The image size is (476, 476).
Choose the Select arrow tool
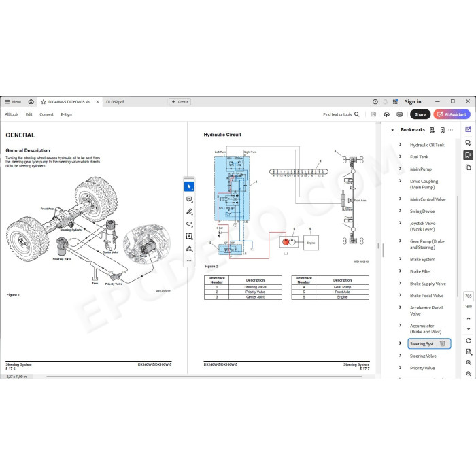pyautogui.click(x=189, y=186)
